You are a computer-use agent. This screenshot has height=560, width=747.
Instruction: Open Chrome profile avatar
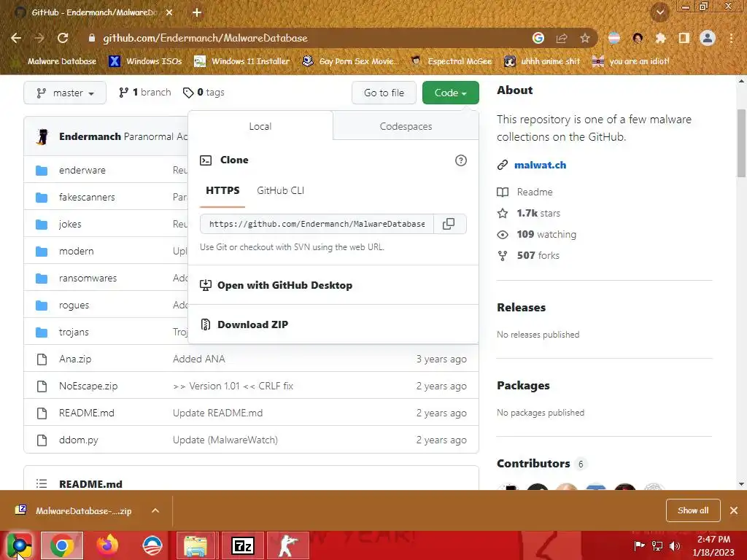click(x=708, y=38)
